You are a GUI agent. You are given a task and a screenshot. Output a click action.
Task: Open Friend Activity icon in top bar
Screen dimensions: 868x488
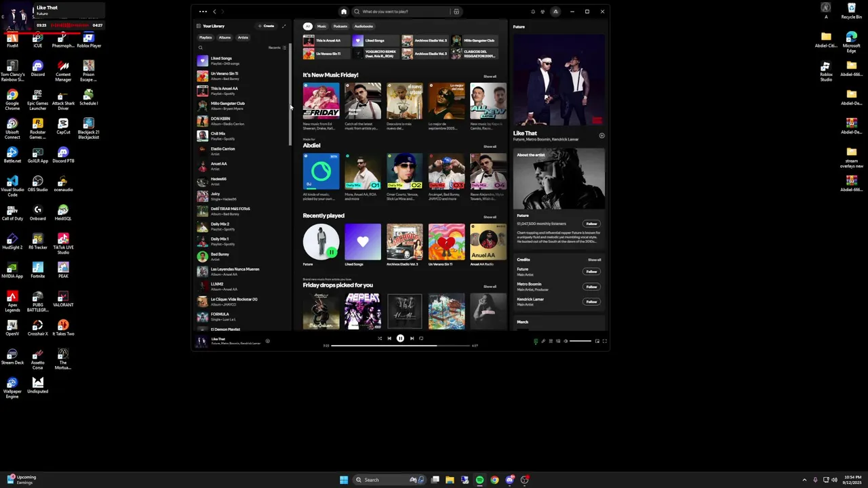[x=542, y=12]
